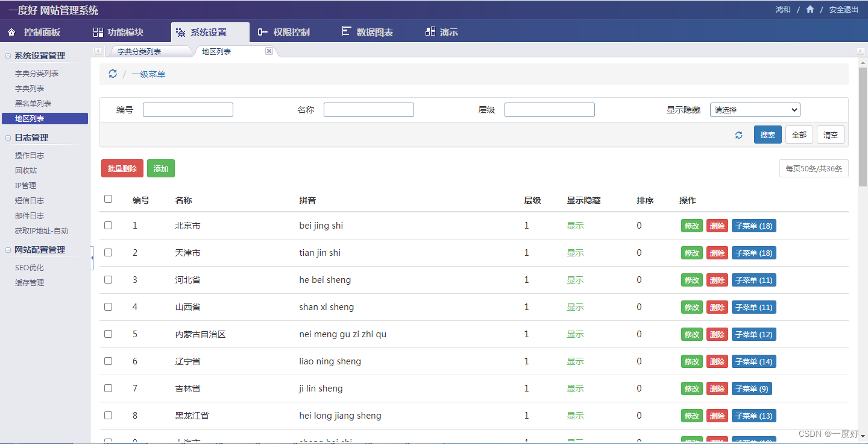The width and height of the screenshot is (868, 444).
Task: Switch to the 权限控制 top tab
Action: 291,33
